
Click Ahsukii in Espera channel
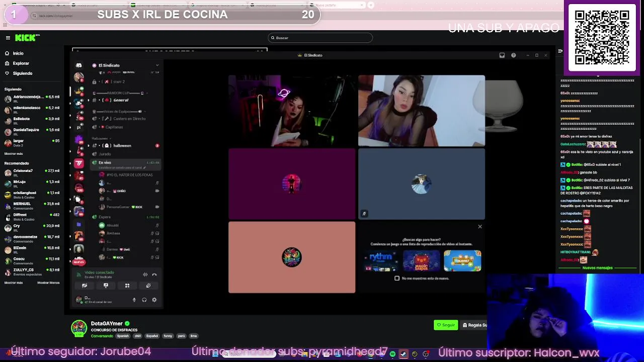[x=128, y=225]
